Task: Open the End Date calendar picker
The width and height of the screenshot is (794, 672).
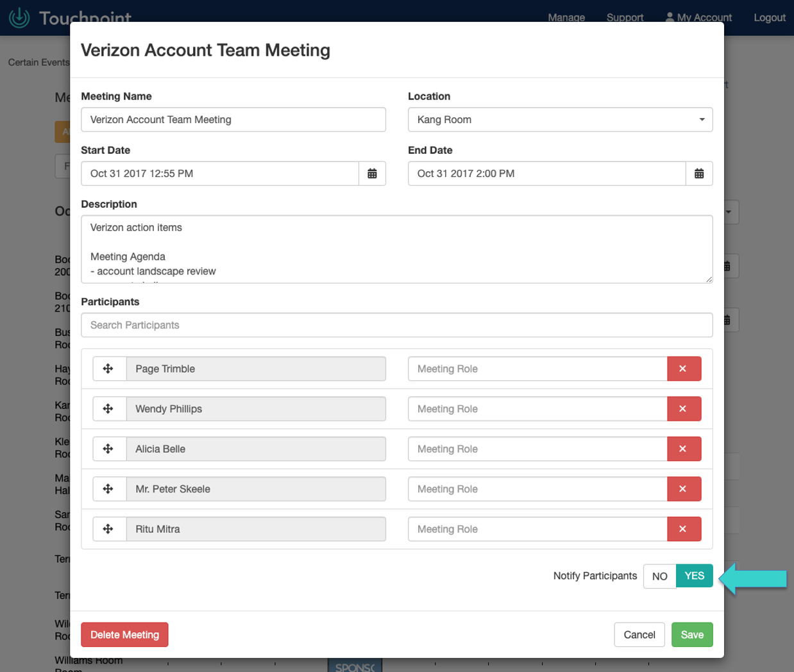Action: pyautogui.click(x=699, y=174)
